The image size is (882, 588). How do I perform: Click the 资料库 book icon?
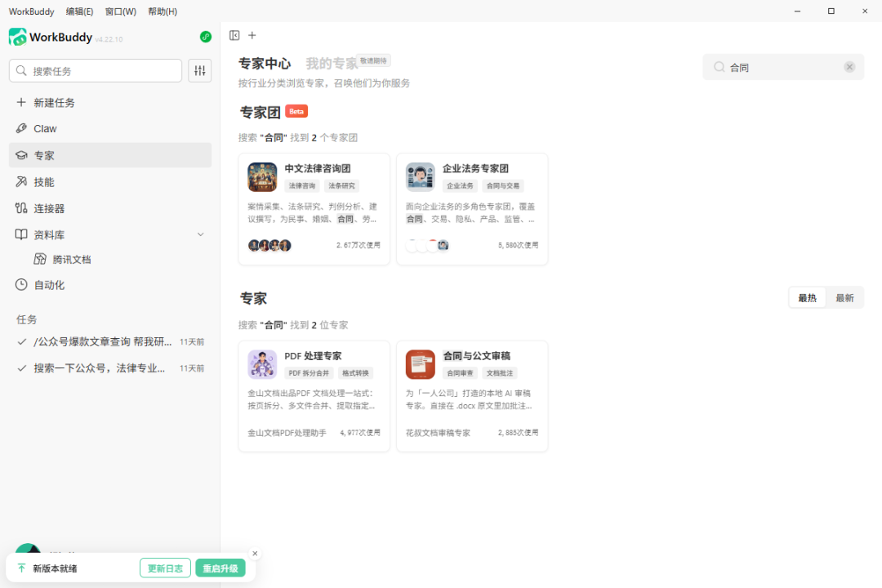21,234
